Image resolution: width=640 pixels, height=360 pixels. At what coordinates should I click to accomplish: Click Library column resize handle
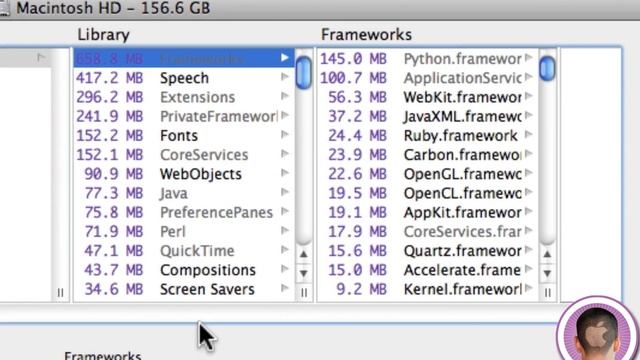tap(304, 292)
